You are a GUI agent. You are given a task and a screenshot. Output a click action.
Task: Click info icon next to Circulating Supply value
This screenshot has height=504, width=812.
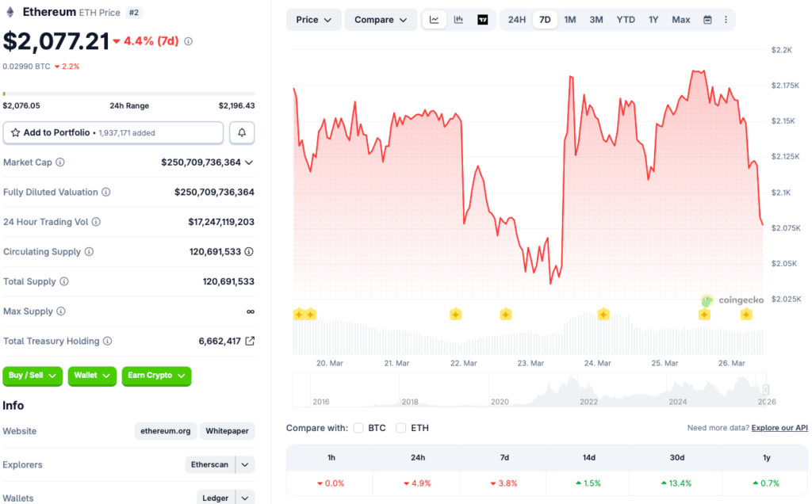click(x=249, y=252)
